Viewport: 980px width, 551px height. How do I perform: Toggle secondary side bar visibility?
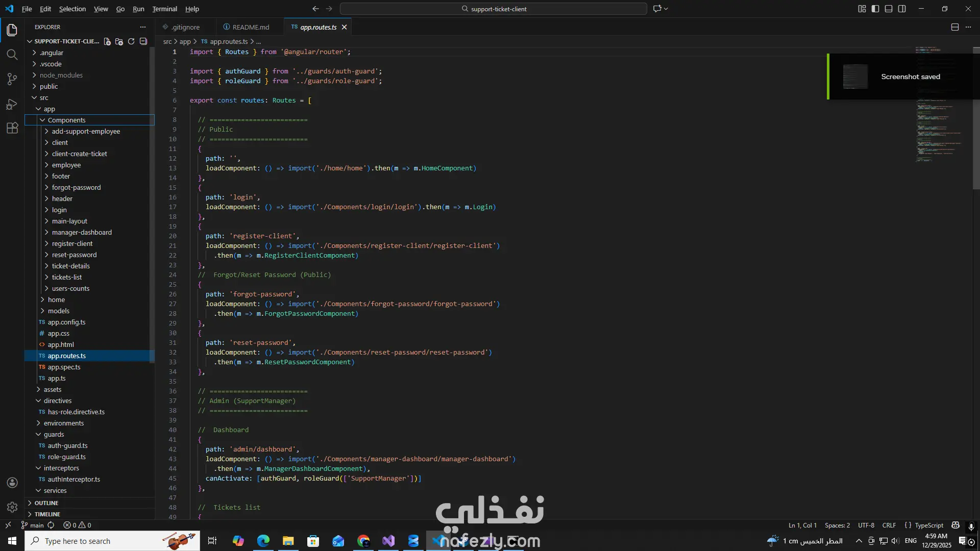pos(902,9)
